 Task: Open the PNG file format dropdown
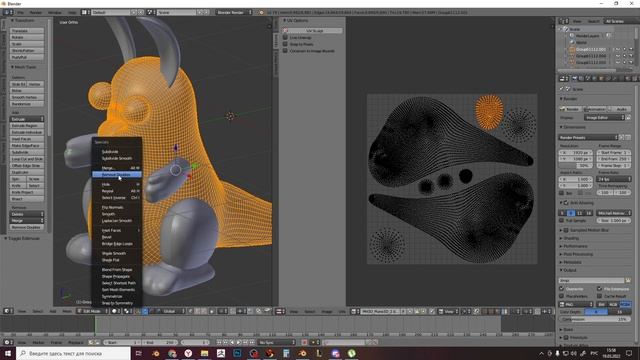576,304
